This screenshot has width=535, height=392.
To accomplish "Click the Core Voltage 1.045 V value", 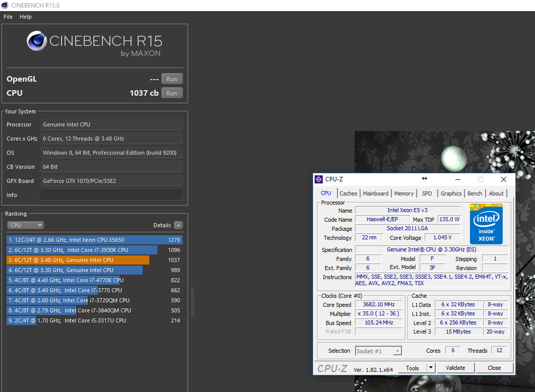I will coord(442,238).
